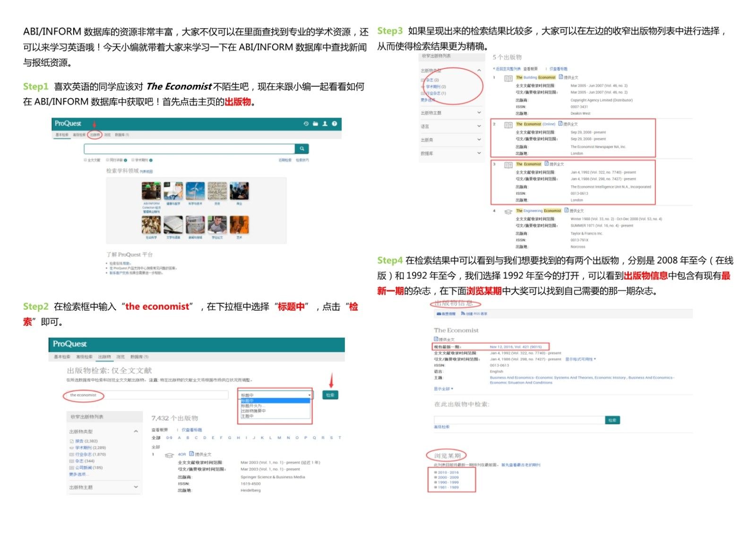Click the graduation cap icon beside 4OR result

click(169, 455)
